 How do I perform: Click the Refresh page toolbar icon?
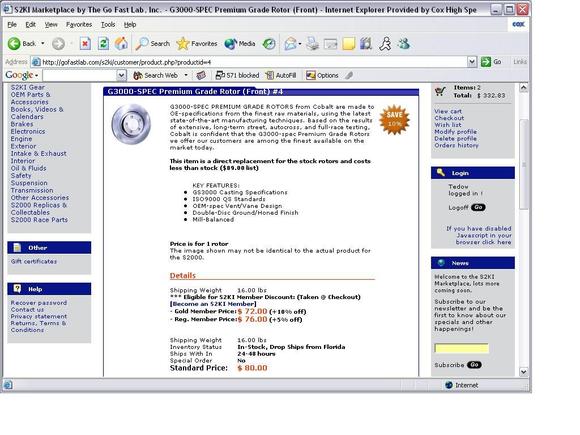coord(103,44)
